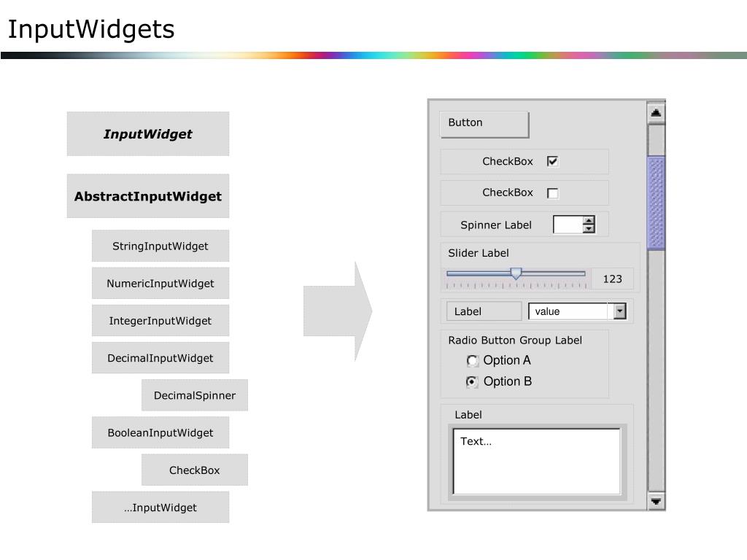This screenshot has width=747, height=560.
Task: Select the InputWidget box
Action: point(147,134)
